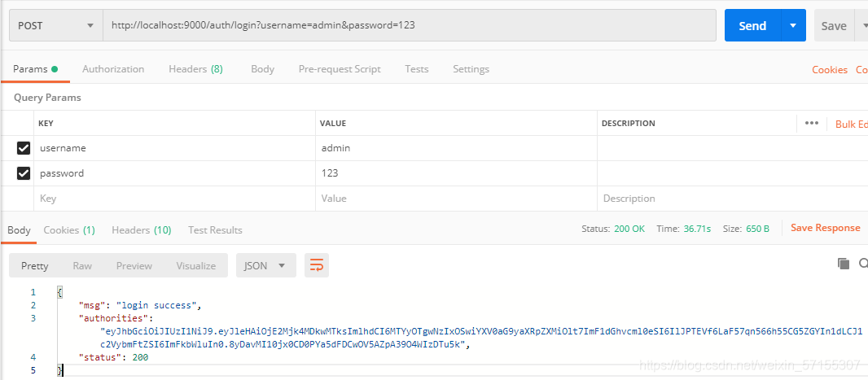The width and height of the screenshot is (868, 380).
Task: Toggle the wrap lines icon
Action: pyautogui.click(x=317, y=265)
